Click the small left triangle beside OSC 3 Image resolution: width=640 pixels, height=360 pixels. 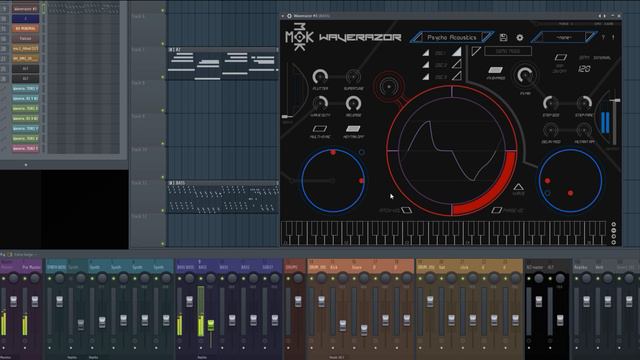[x=426, y=76]
